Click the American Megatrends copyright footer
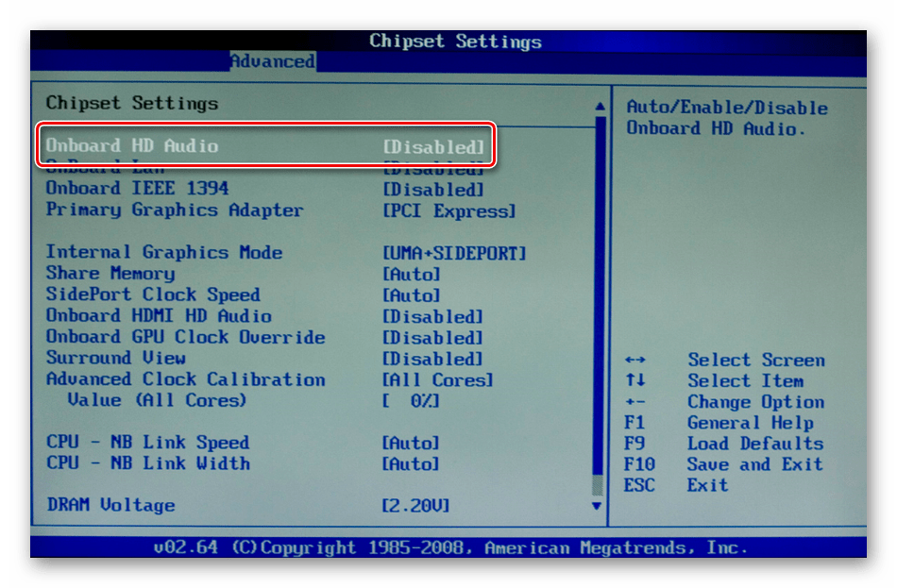The width and height of the screenshot is (897, 588). tap(450, 548)
